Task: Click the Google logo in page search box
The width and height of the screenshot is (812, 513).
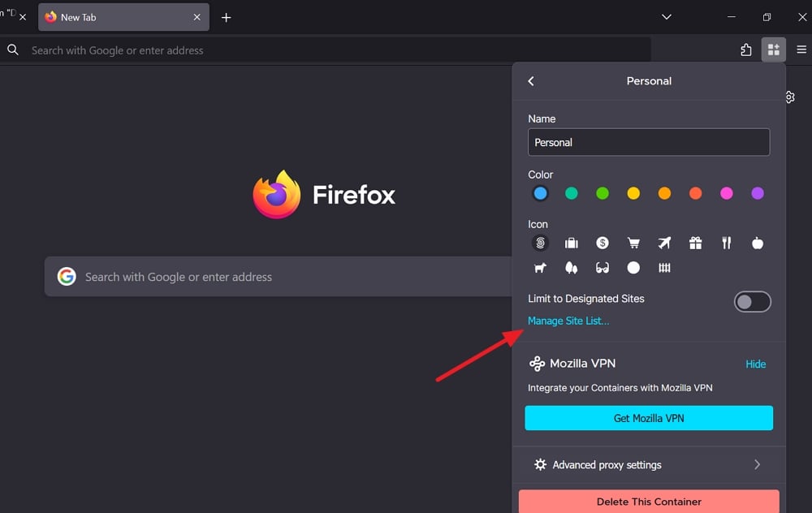Action: 67,277
